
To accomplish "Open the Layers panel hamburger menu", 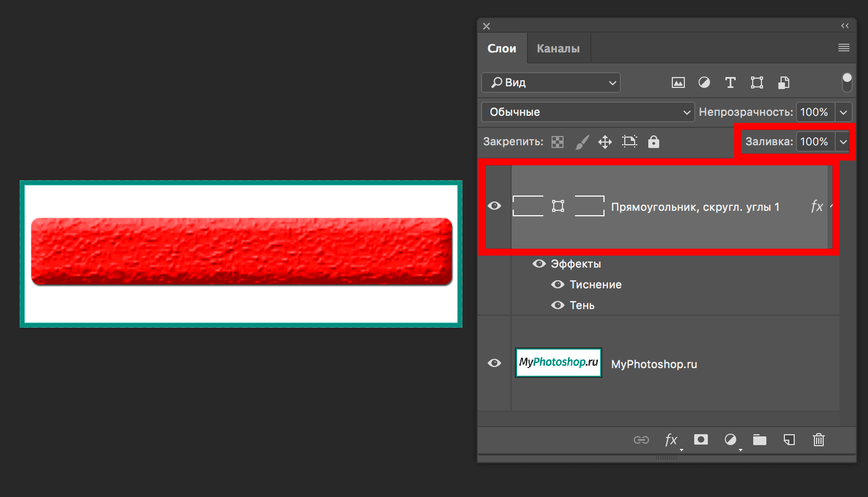I will tap(843, 48).
